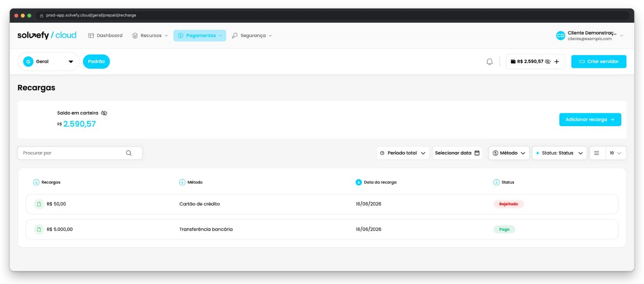This screenshot has height=284, width=644.
Task: Click the Selecionar data button
Action: click(x=457, y=153)
